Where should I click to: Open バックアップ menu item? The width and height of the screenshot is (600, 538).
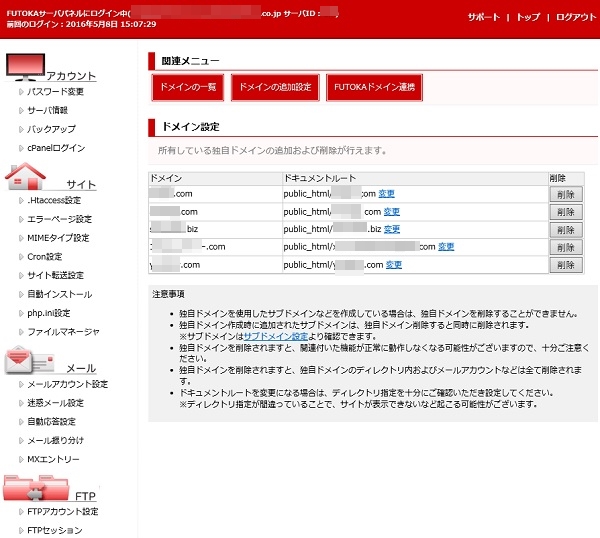point(51,129)
